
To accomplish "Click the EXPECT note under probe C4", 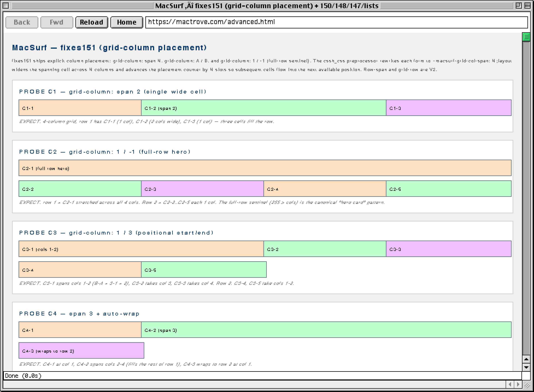I will tap(135, 364).
